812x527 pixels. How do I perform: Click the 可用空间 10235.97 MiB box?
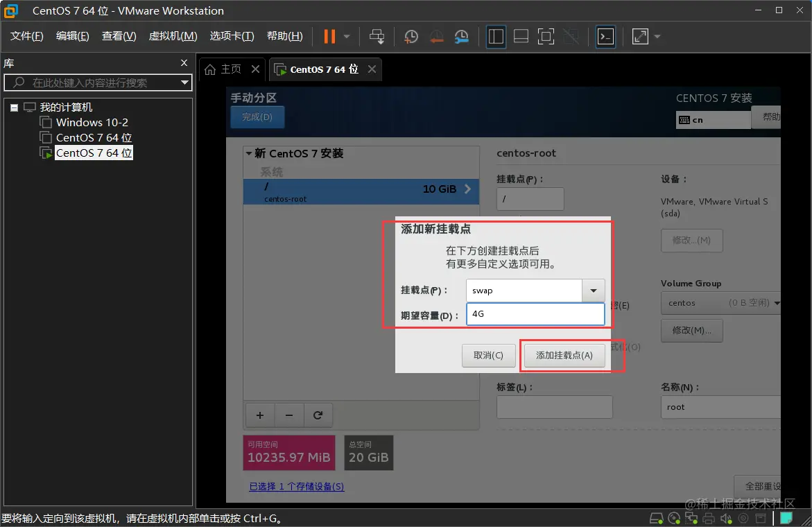(x=289, y=452)
